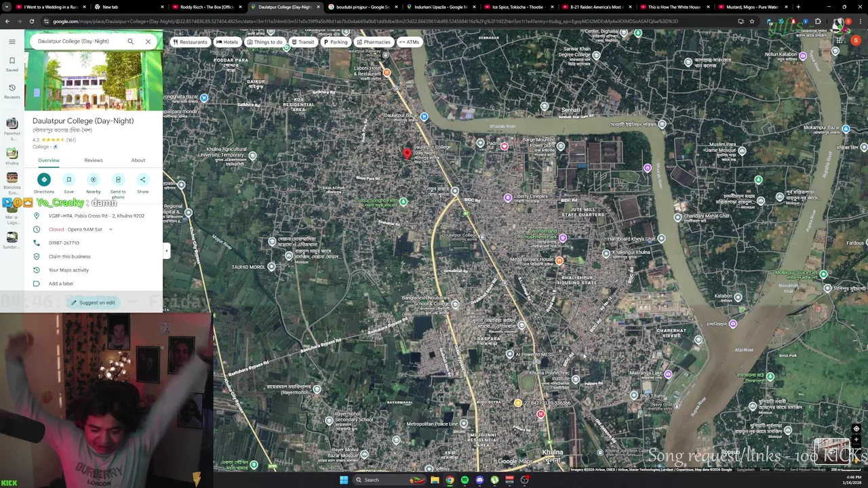The height and width of the screenshot is (488, 868).
Task: Click the Sobuj Songho Field green marker
Action: pyautogui.click(x=403, y=201)
